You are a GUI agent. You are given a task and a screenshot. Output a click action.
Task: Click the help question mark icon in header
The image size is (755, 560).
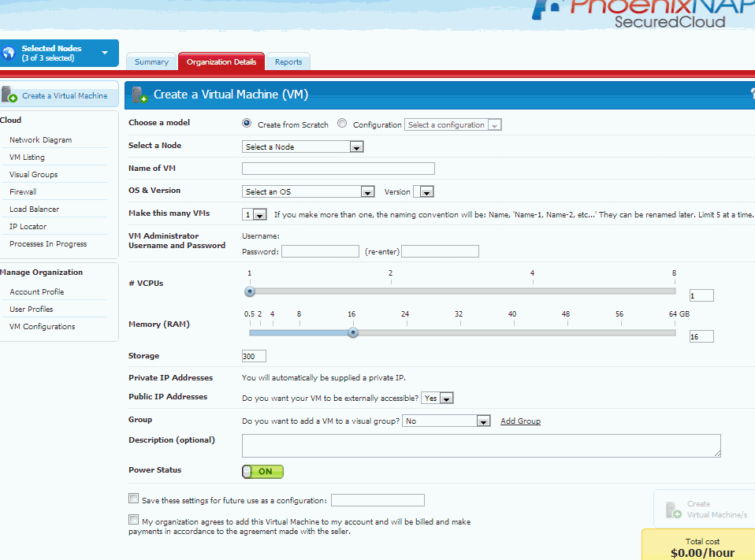click(x=752, y=95)
